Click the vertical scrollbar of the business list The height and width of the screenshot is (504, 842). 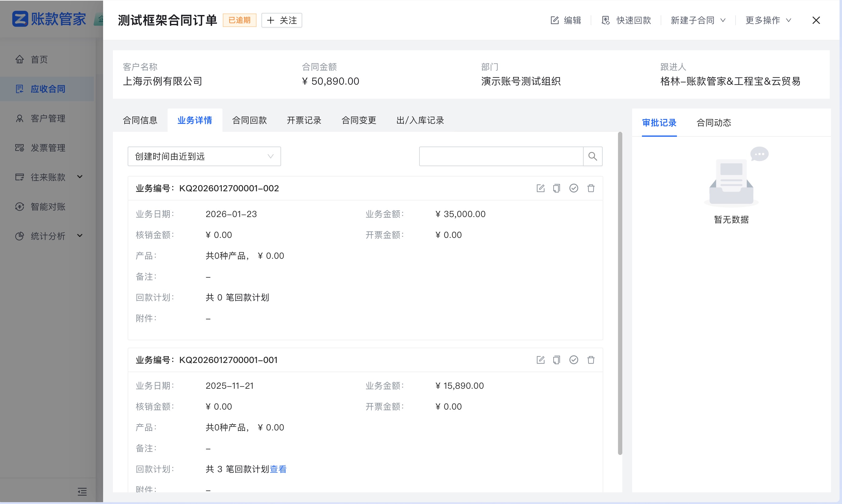(x=620, y=294)
